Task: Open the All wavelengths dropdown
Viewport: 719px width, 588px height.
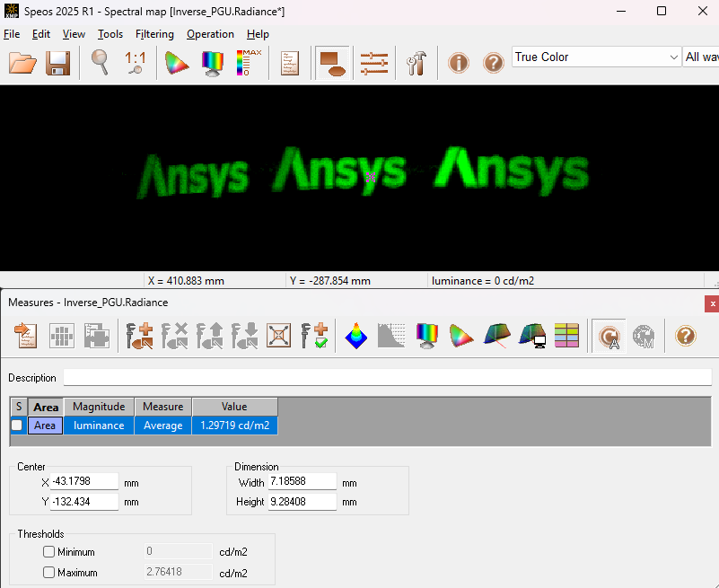Action: click(701, 57)
